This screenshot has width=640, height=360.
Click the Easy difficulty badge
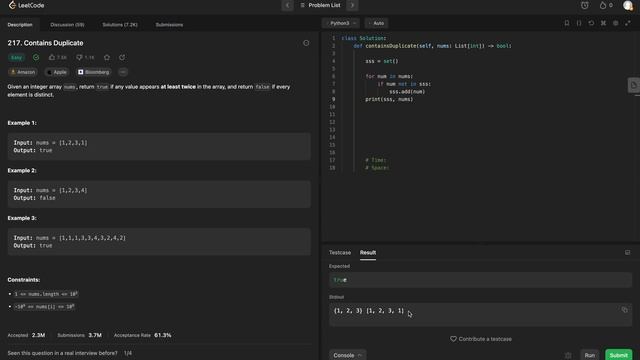16,58
